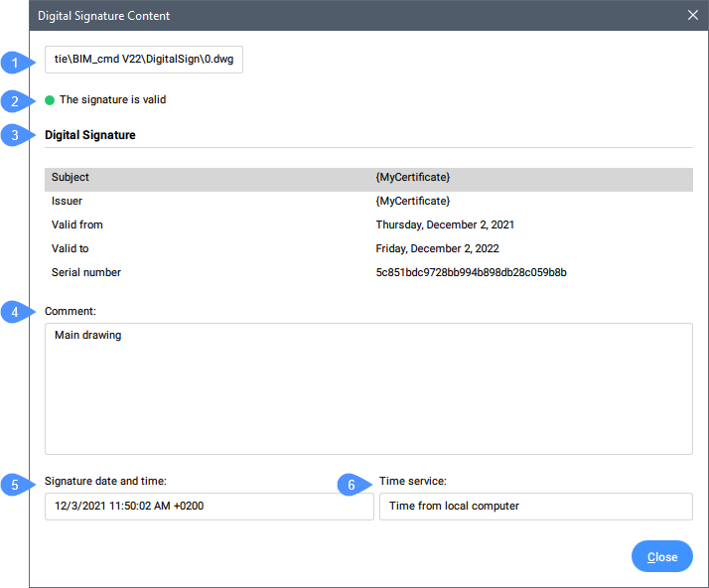Viewport: 709px width, 588px height.
Task: Click the Digital Signature section heading
Action: 90,135
